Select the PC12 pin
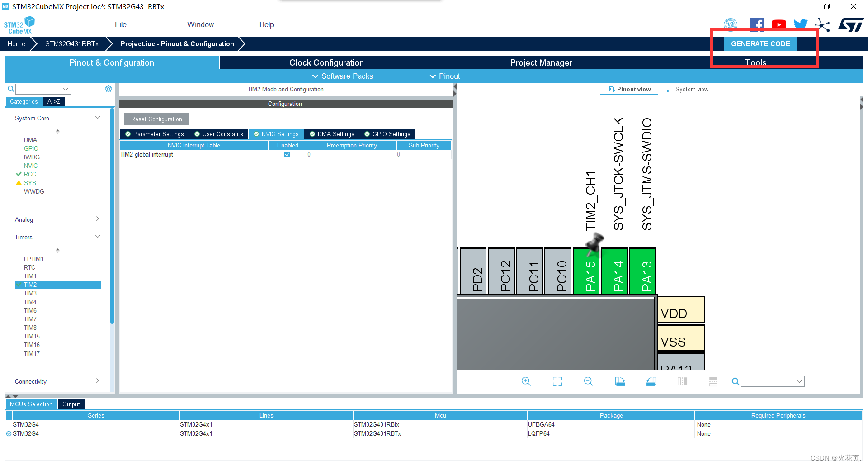The height and width of the screenshot is (466, 868). (x=501, y=271)
